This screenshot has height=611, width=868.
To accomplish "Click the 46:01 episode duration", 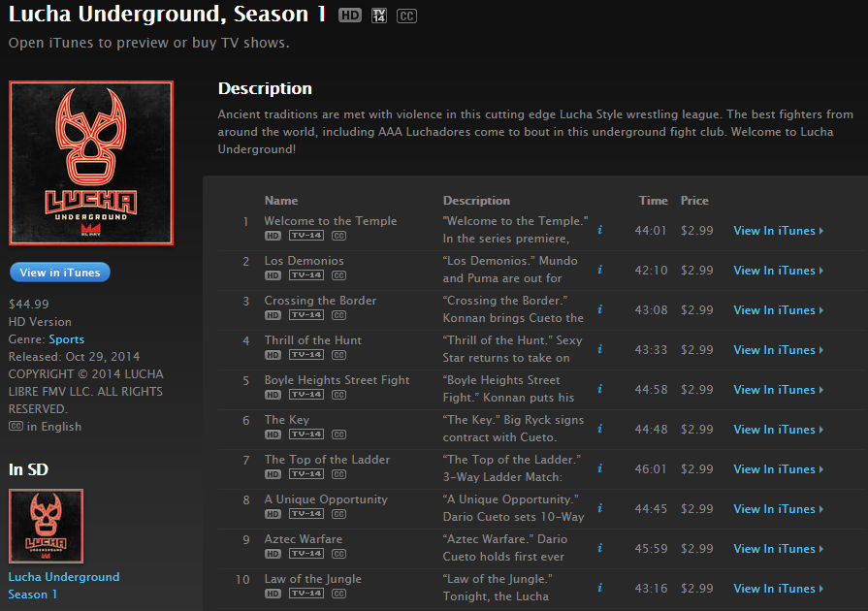I will (651, 469).
